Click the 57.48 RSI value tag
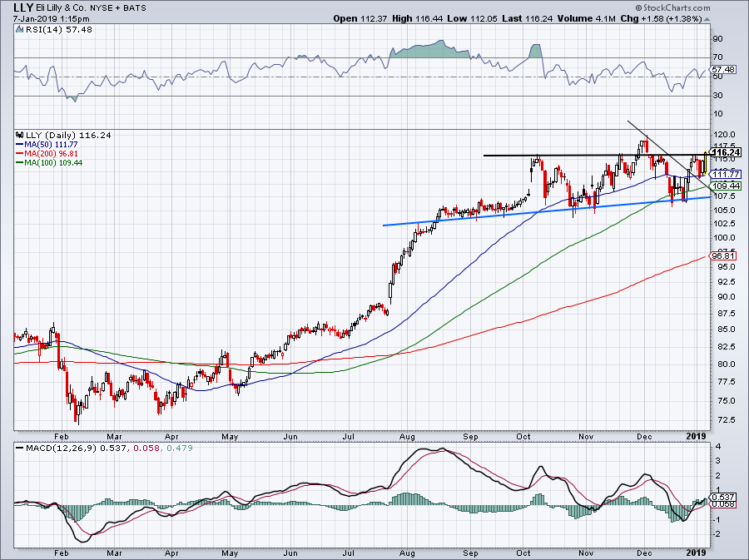749x560 pixels. pyautogui.click(x=724, y=70)
